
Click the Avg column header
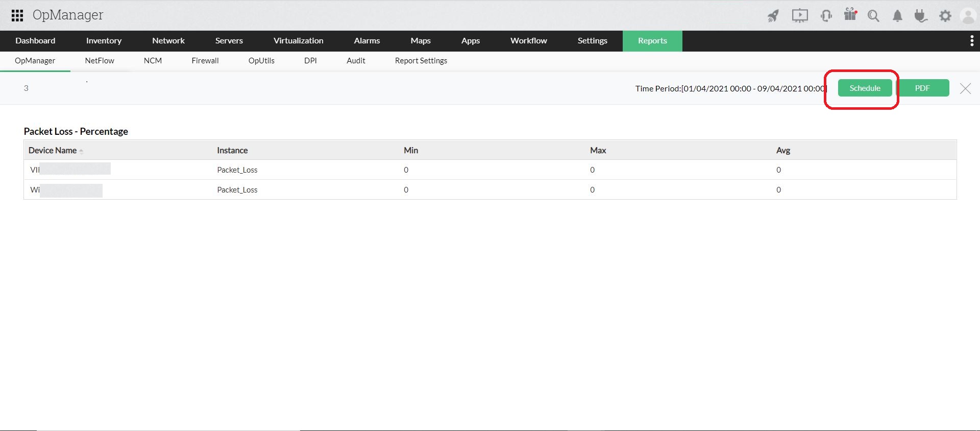point(783,151)
